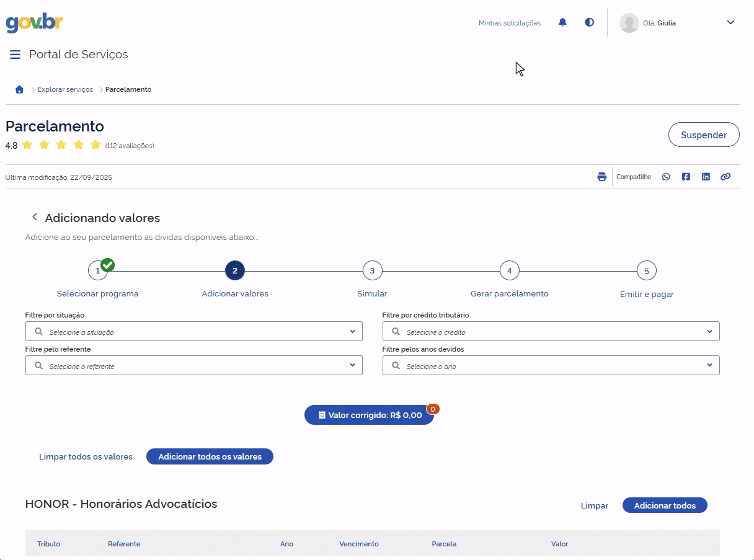Open the Filtre por situação dropdown

194,331
